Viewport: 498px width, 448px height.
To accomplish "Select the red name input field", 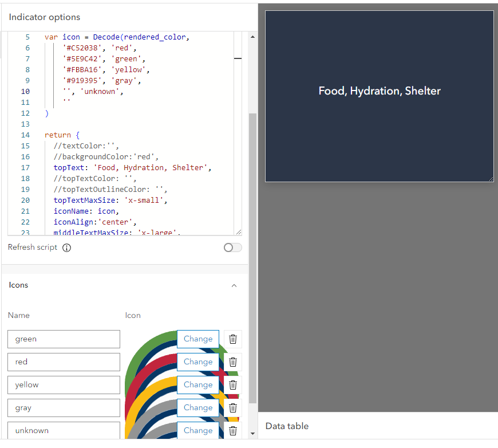I will coord(63,361).
